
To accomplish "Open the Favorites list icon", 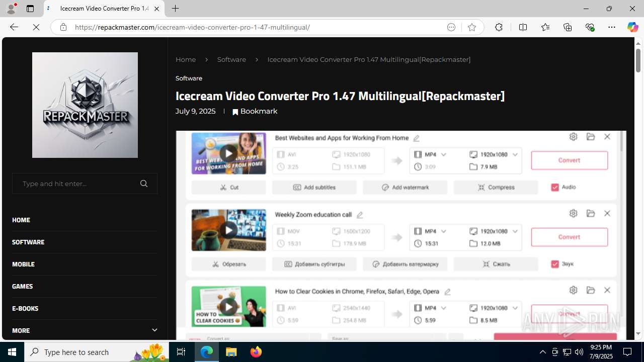I will pyautogui.click(x=545, y=27).
